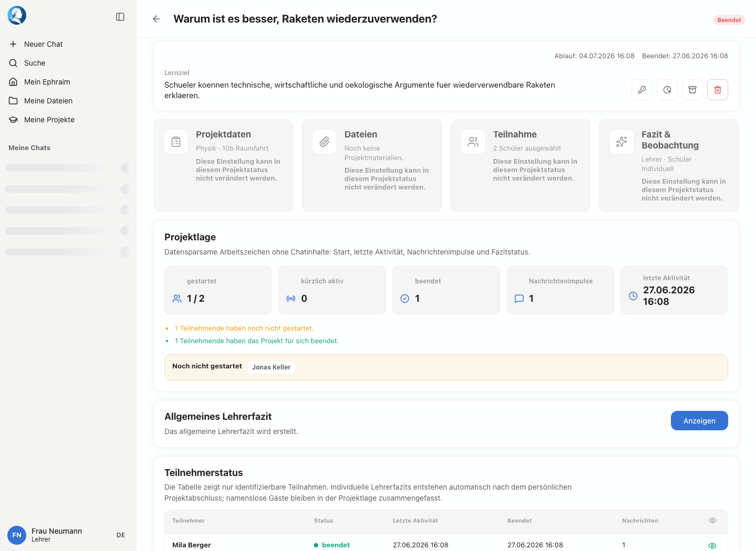Screen dimensions: 756x551
Task: Click the clock icon in letzte Aktivität
Action: (x=633, y=296)
